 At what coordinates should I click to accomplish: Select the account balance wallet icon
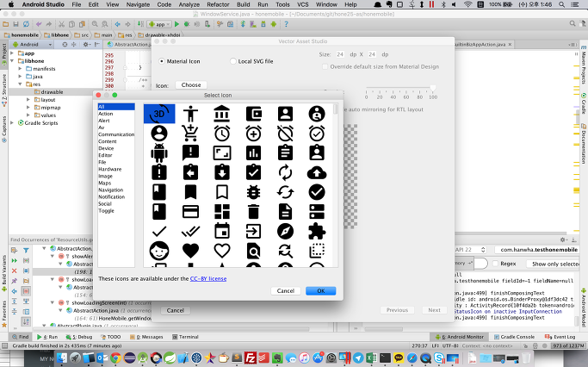[x=253, y=114]
